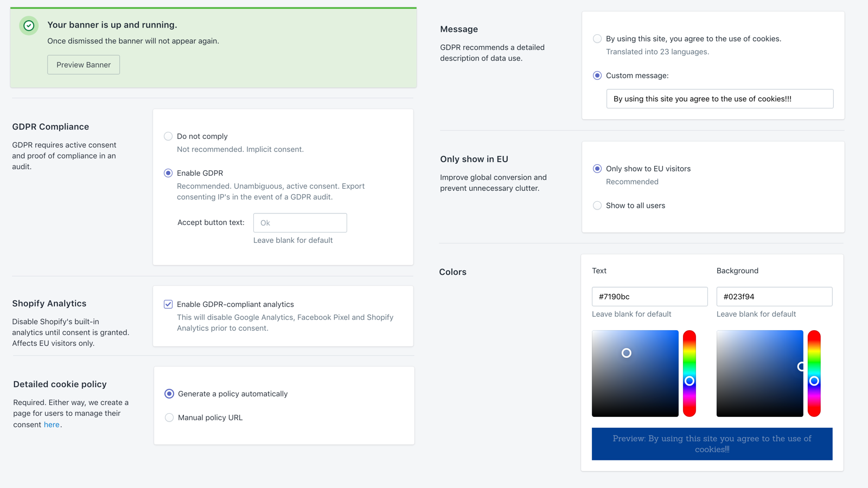Uncheck Enable GDPR-compliant analytics
This screenshot has width=868, height=488.
pyautogui.click(x=168, y=304)
